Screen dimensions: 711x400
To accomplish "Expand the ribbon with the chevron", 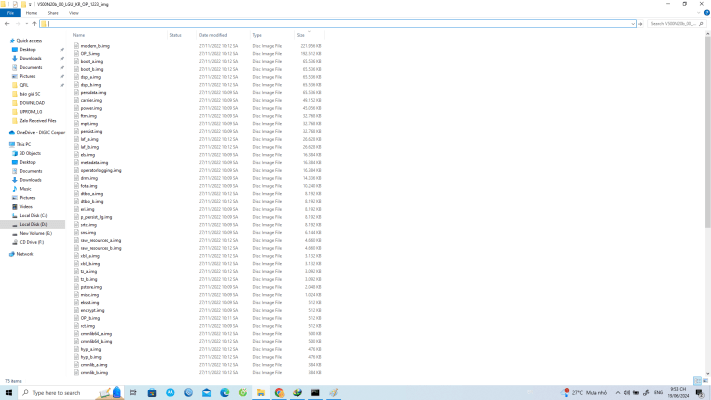I will 699,13.
